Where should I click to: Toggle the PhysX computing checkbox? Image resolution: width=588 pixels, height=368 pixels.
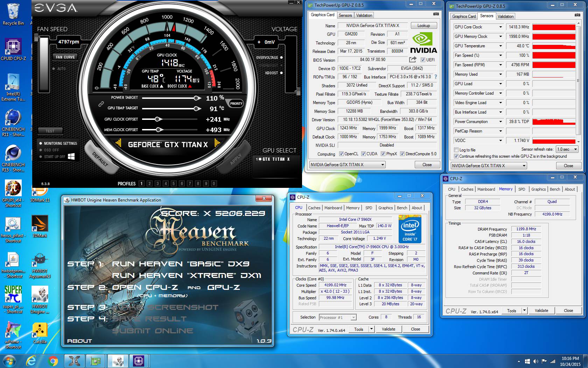click(x=383, y=154)
